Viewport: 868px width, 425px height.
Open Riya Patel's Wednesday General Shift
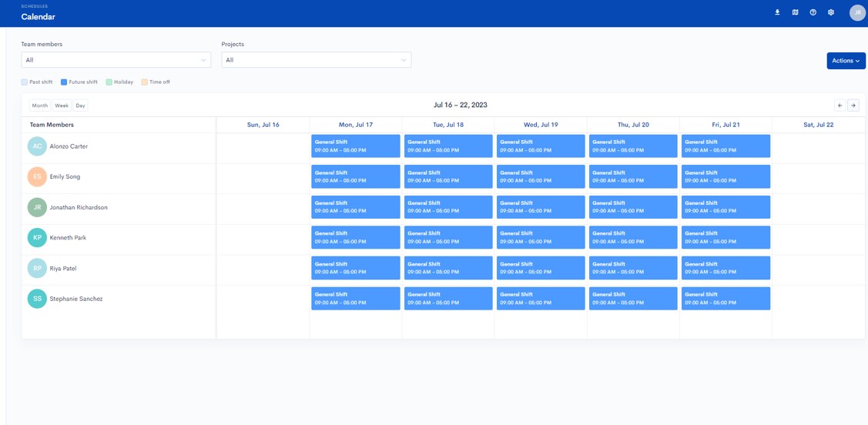(x=541, y=268)
